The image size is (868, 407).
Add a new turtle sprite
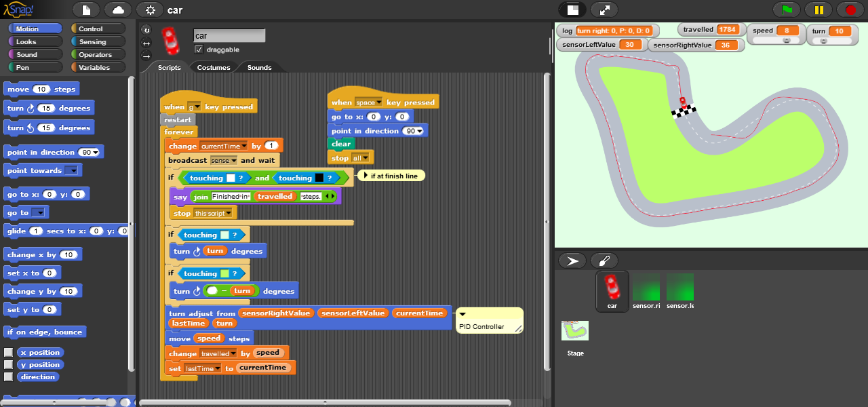click(572, 261)
